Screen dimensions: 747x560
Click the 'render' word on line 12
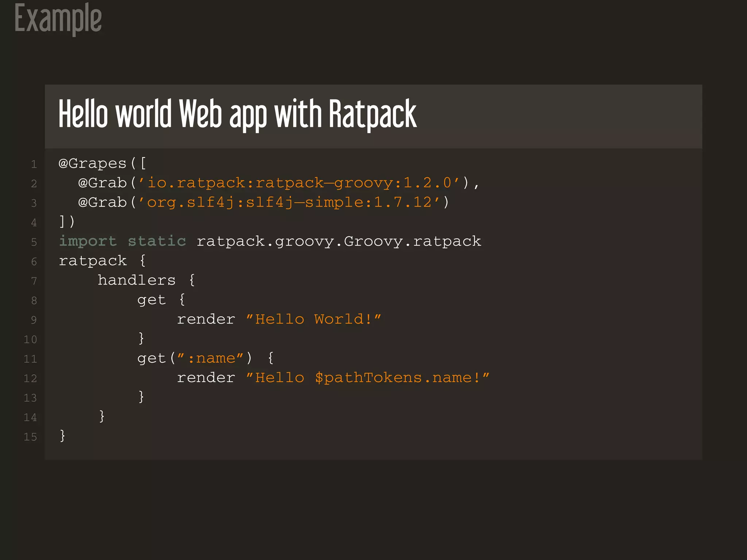pyautogui.click(x=206, y=378)
